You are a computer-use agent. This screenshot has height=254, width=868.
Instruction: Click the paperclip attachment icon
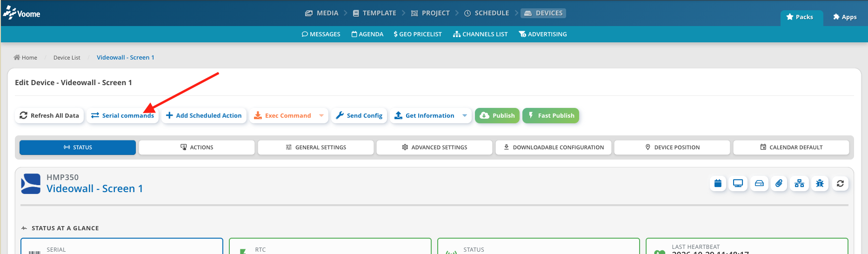779,183
